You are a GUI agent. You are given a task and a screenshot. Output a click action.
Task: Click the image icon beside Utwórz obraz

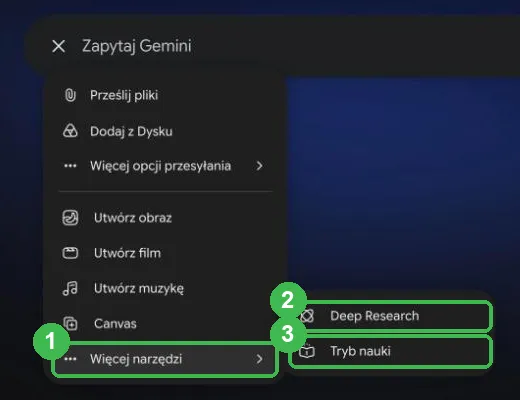pyautogui.click(x=70, y=218)
